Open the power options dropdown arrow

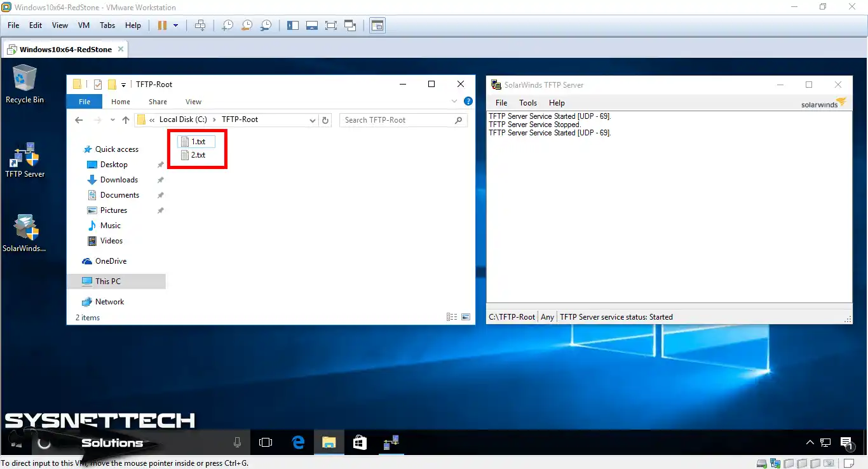click(176, 25)
